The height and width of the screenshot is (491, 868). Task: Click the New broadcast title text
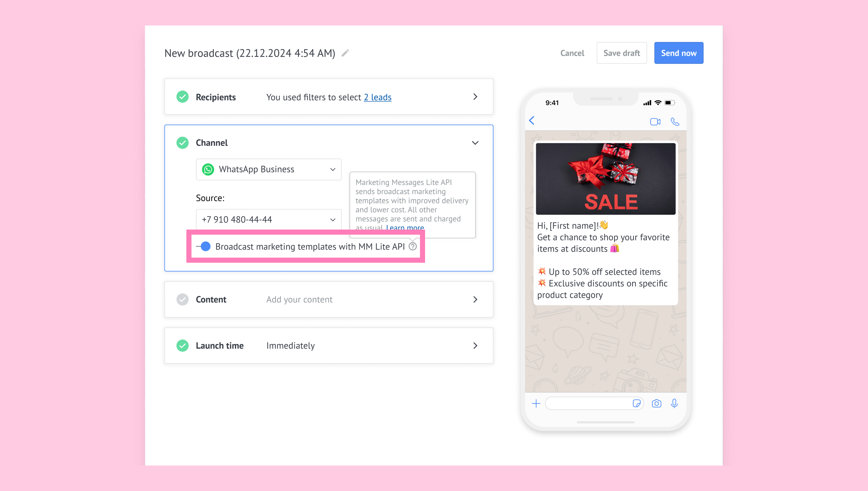tap(250, 53)
